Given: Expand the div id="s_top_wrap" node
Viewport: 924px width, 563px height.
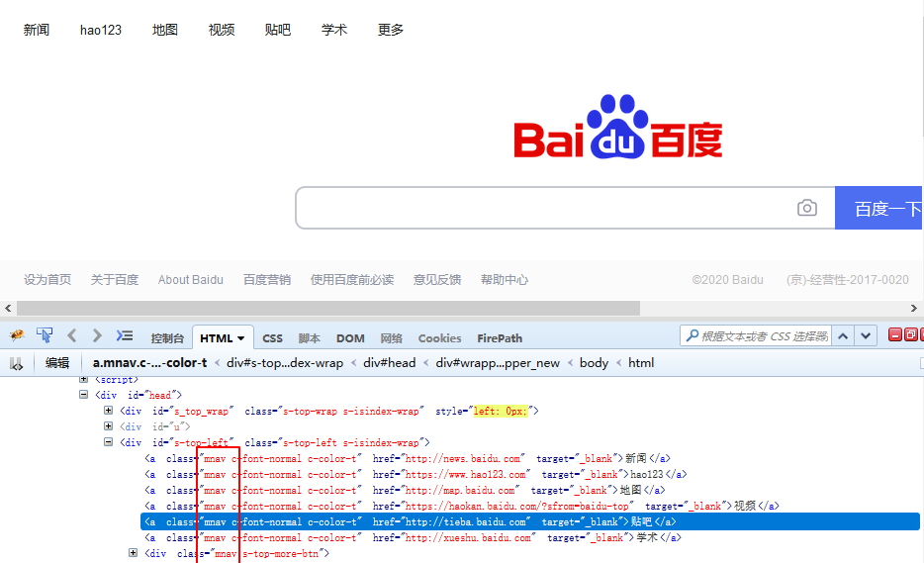Looking at the screenshot, I should click(x=109, y=411).
